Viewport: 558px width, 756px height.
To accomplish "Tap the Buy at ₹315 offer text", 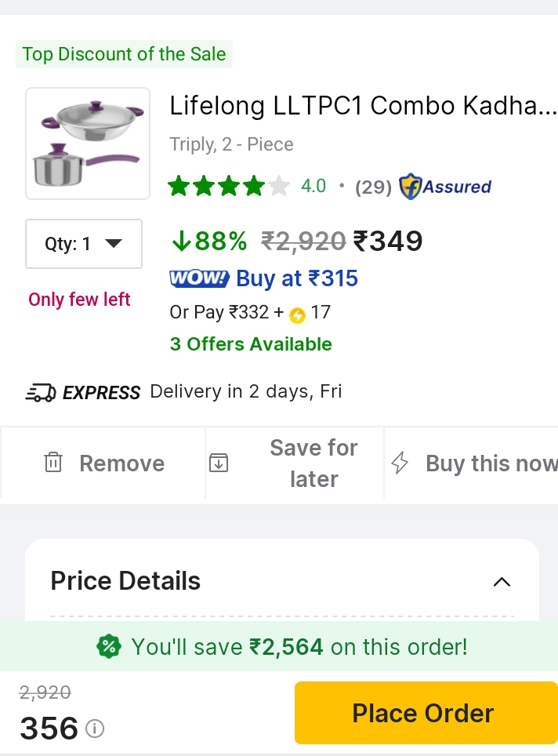I will 297,278.
